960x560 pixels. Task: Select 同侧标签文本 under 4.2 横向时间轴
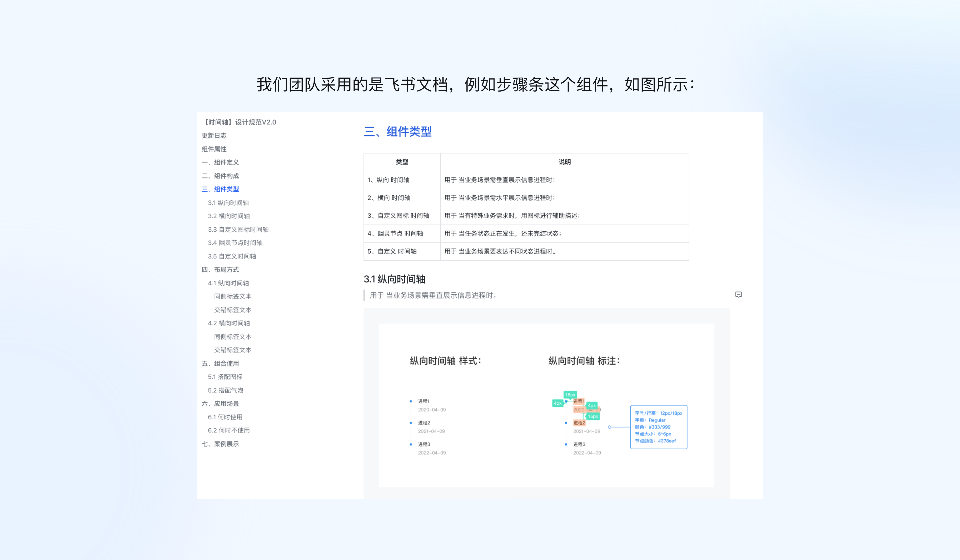coord(232,337)
